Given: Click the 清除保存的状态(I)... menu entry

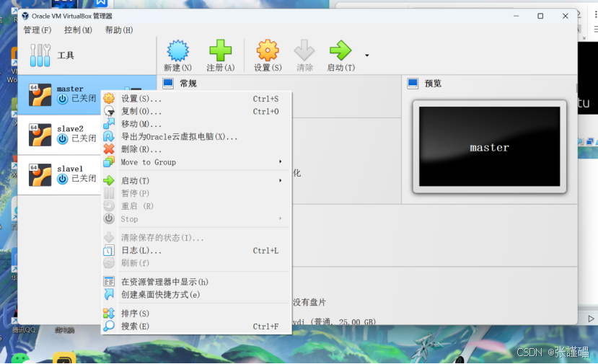Looking at the screenshot, I should (x=196, y=238).
